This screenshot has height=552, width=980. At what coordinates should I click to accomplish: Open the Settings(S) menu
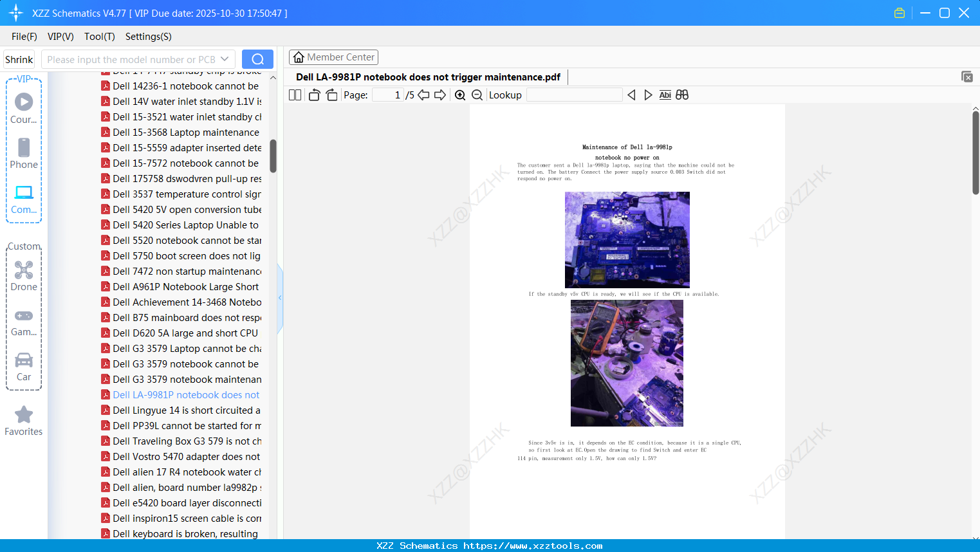coord(149,37)
